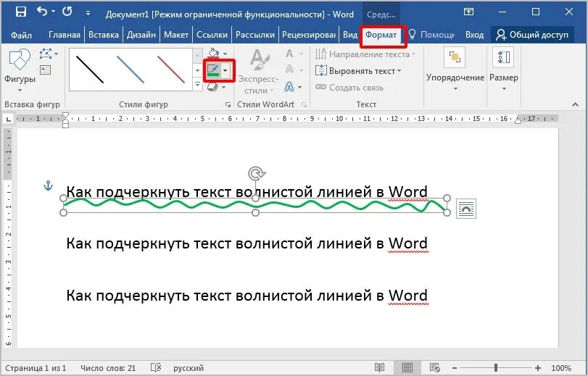Click the proofing errors book icon
Viewport: 588px width, 376px height.
(x=156, y=368)
